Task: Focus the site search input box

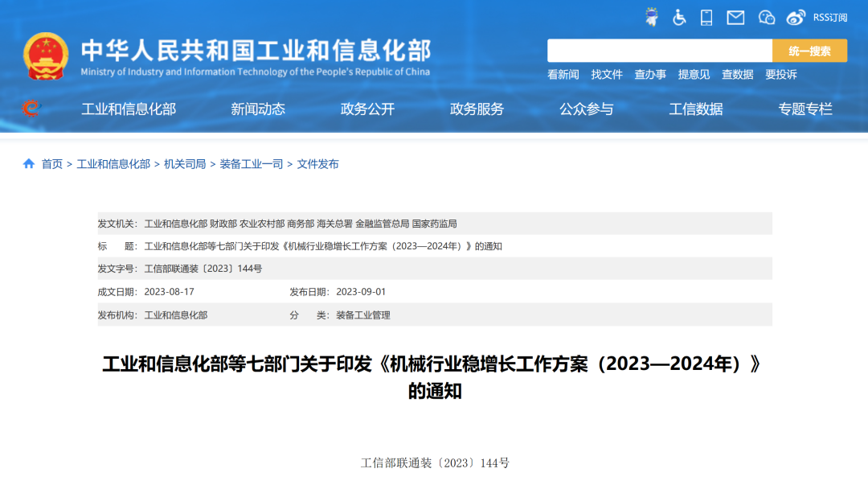Action: pos(659,51)
